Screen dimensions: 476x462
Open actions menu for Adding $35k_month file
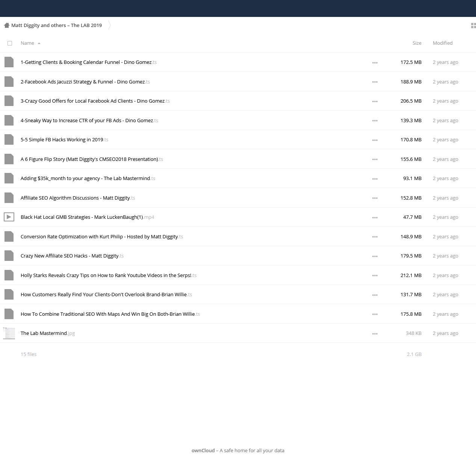point(375,179)
